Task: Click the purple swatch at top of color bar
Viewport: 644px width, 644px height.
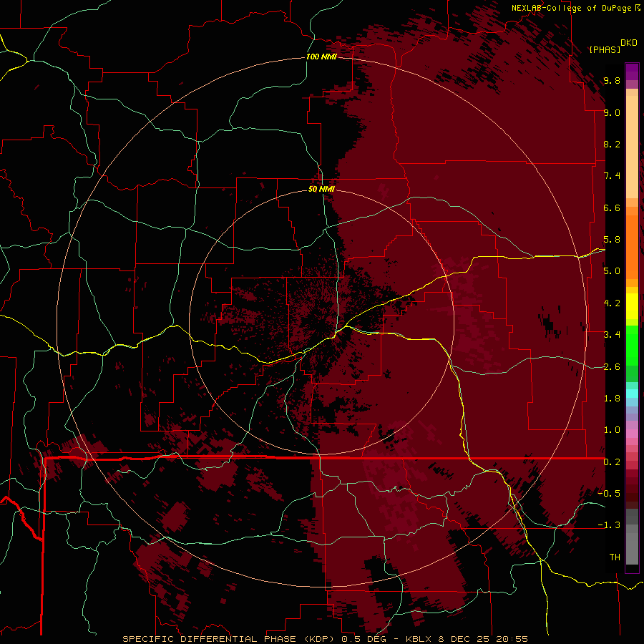Action: click(x=632, y=72)
